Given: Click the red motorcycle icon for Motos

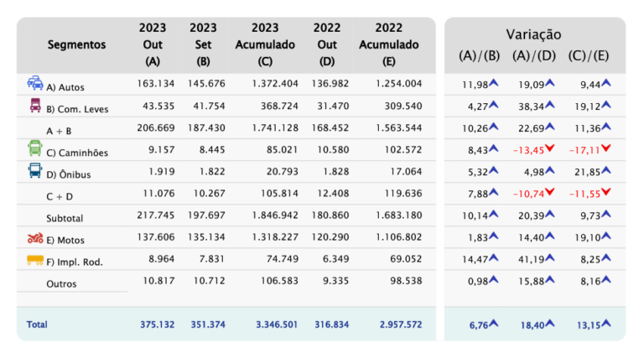Looking at the screenshot, I should tap(35, 238).
